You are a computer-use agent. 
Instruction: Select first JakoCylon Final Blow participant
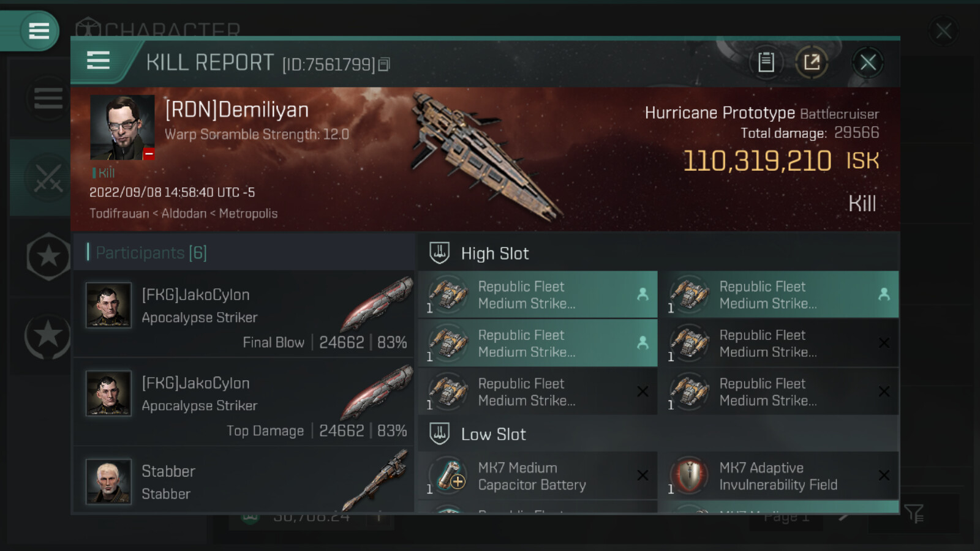click(244, 314)
